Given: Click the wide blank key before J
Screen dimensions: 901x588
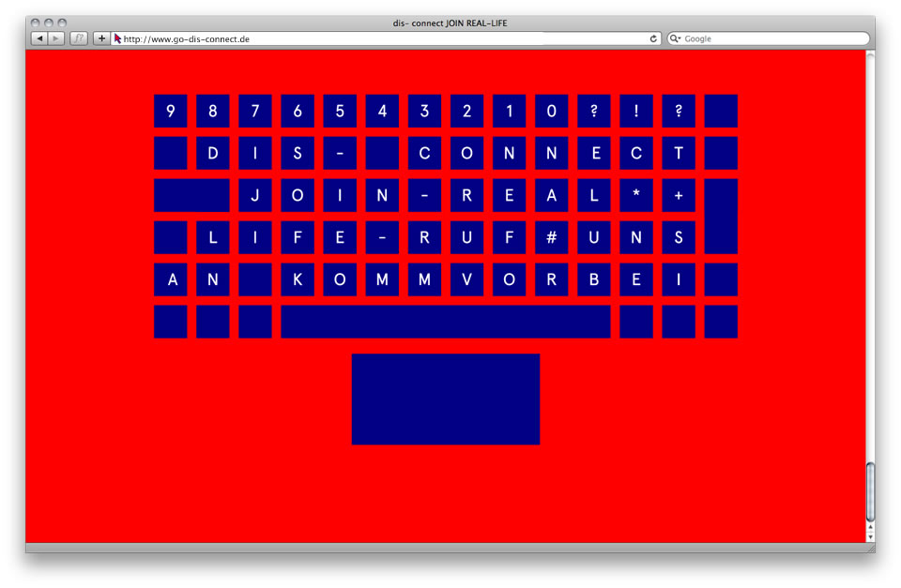Looking at the screenshot, I should coord(191,195).
